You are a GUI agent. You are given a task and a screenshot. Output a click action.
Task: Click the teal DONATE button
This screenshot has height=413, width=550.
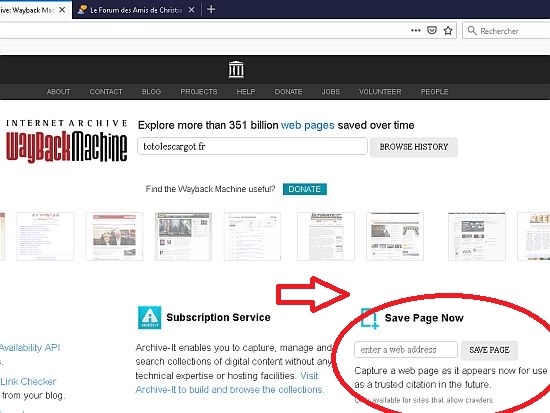tap(304, 189)
